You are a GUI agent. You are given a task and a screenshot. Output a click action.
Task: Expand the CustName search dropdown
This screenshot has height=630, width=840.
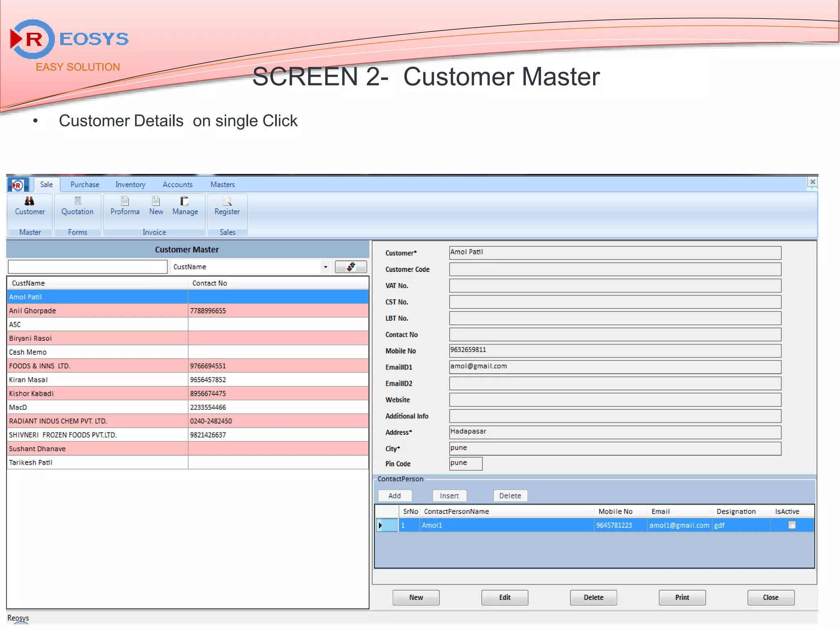[325, 267]
